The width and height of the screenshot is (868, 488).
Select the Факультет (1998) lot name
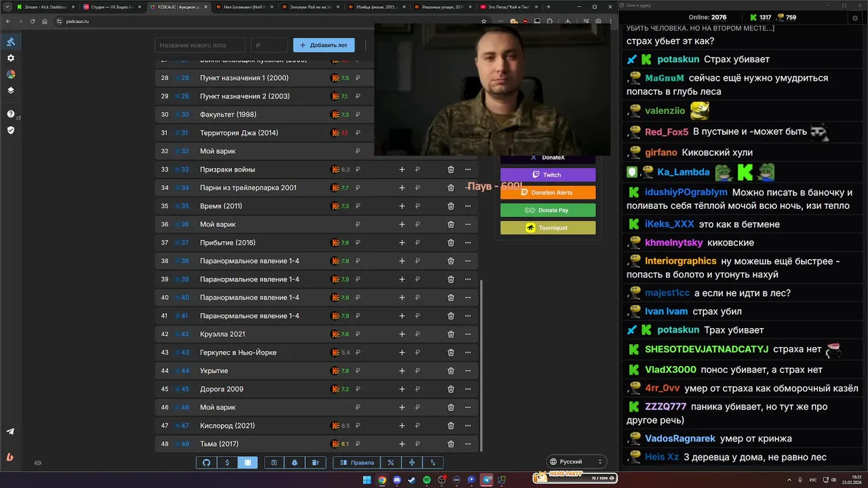pyautogui.click(x=228, y=115)
